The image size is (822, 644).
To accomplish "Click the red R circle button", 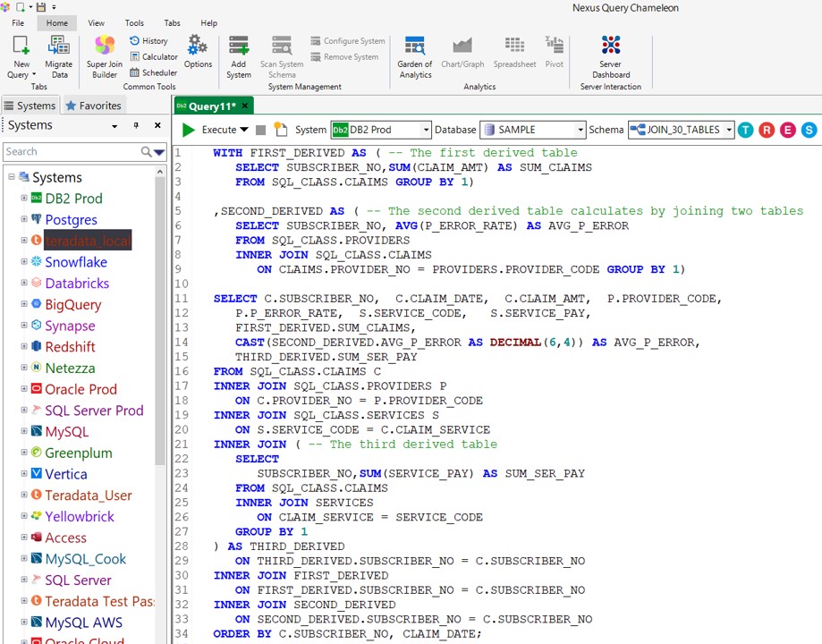I will [767, 130].
